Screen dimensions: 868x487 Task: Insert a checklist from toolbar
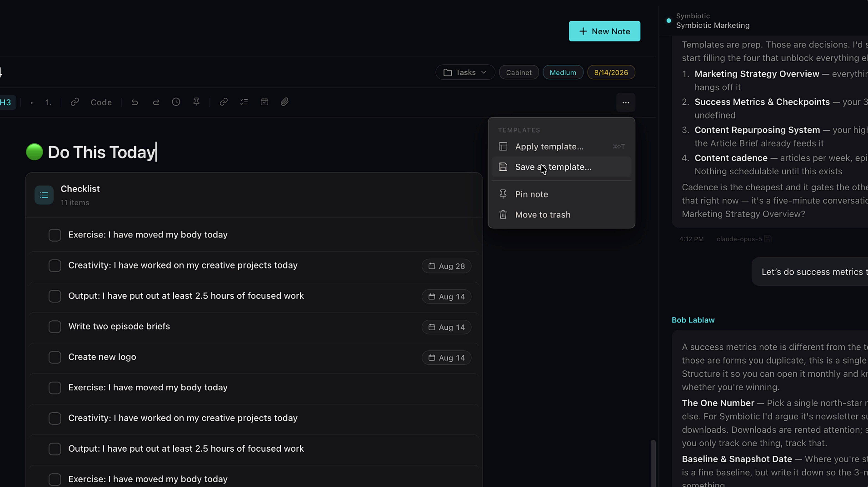244,102
